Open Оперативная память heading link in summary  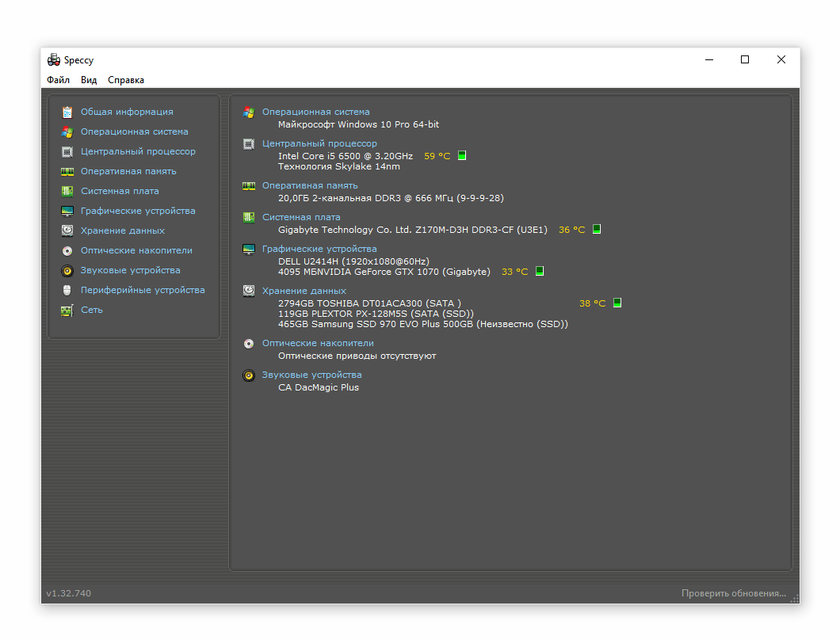pos(310,185)
